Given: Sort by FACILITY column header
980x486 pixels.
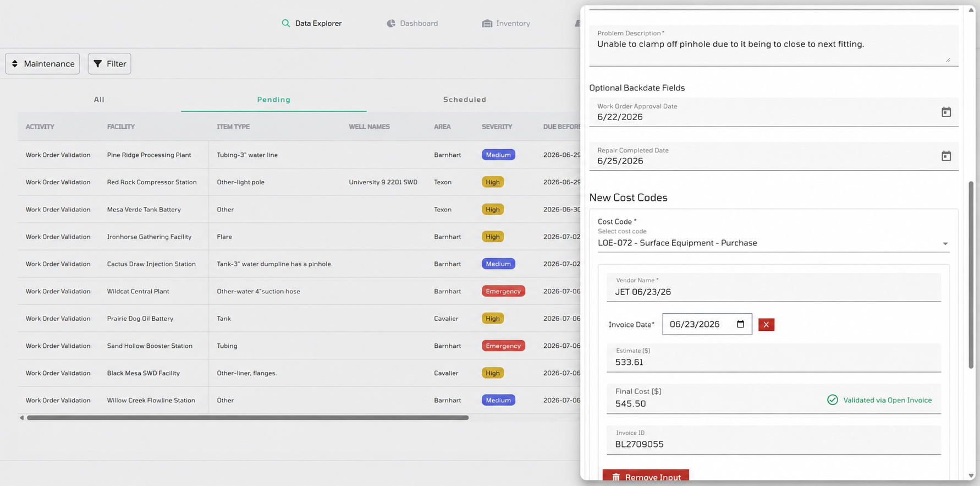Looking at the screenshot, I should coord(121,127).
